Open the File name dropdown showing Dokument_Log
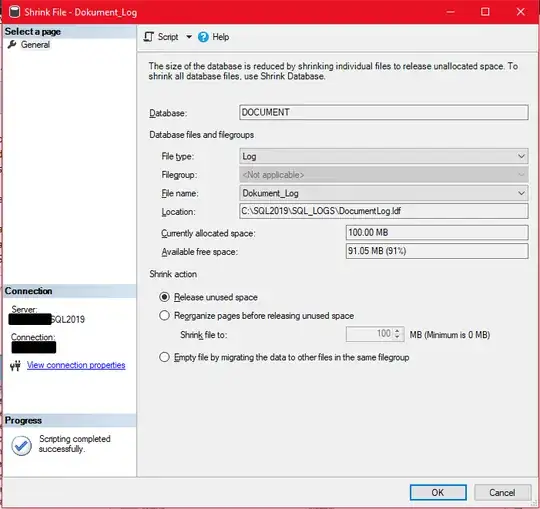 (x=384, y=193)
